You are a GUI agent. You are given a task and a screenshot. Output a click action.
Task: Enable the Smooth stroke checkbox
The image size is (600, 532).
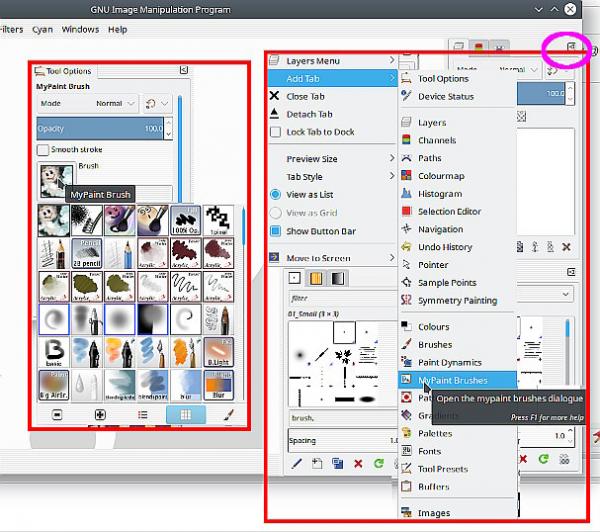(x=43, y=150)
